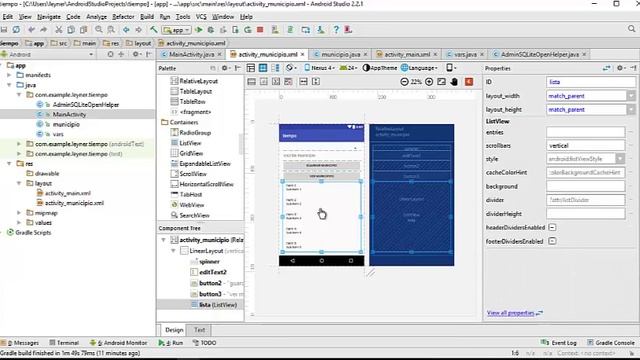
Task: Show design and blueprint side by side icon
Action: 276,68
